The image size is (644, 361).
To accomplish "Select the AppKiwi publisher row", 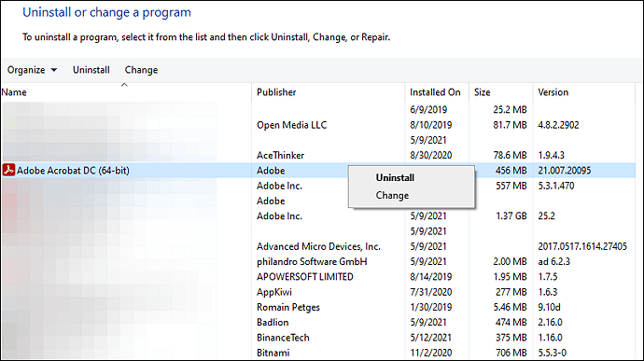I will (x=274, y=292).
